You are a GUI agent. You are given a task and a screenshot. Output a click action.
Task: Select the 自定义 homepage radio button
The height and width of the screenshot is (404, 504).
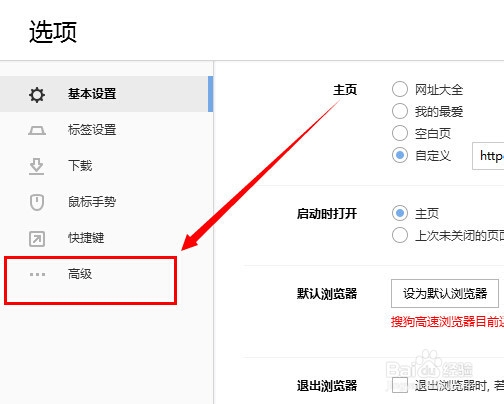(x=400, y=155)
